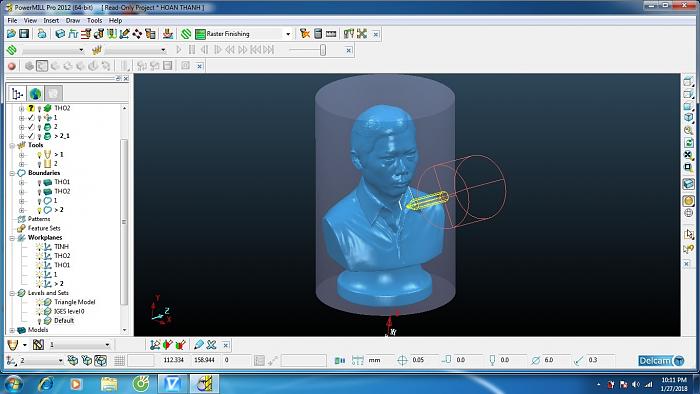Toggle light bulb for Boundaries entry THO2
The image size is (700, 394).
tap(39, 191)
